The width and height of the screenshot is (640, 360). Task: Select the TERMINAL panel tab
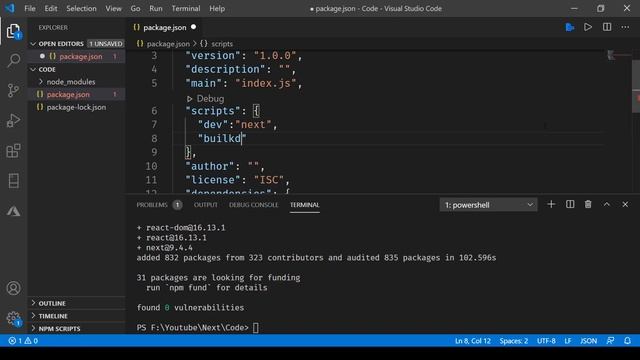click(x=304, y=205)
